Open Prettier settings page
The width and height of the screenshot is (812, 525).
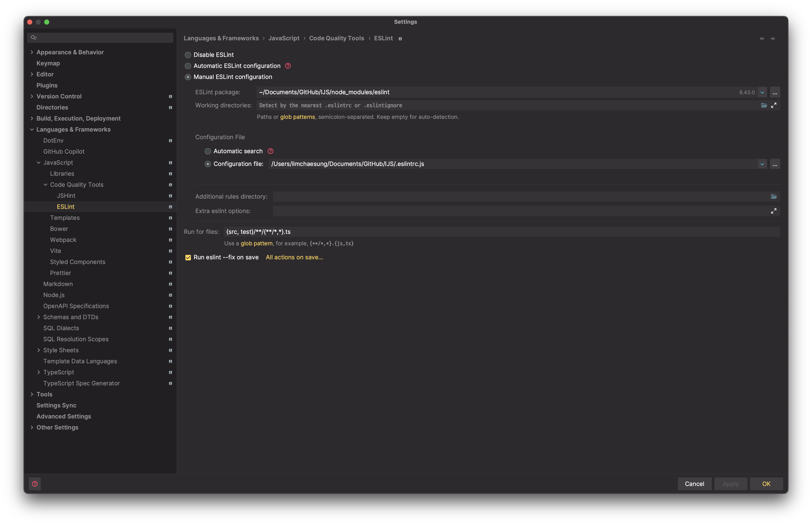[x=60, y=273]
